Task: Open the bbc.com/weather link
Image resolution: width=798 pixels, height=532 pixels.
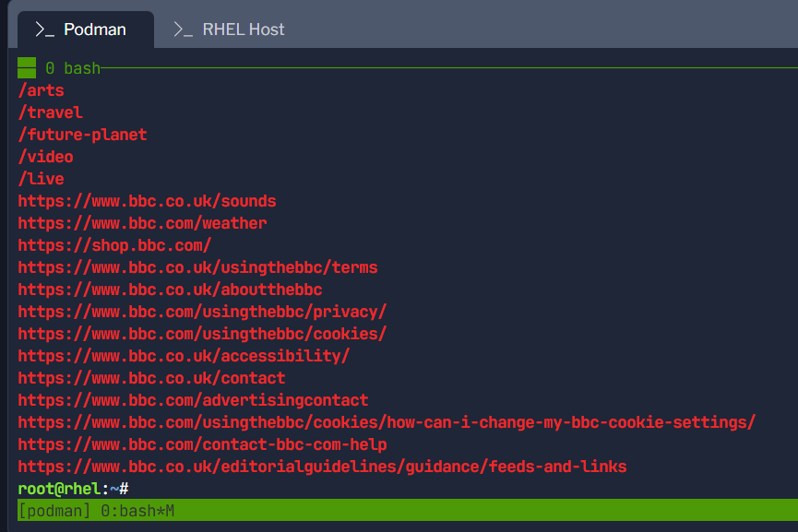Action: [x=143, y=222]
